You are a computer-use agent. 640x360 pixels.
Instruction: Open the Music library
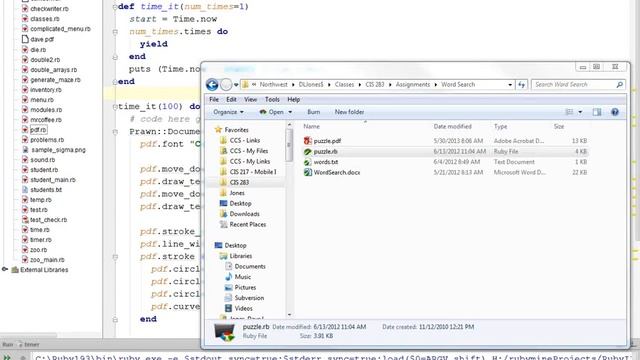click(x=242, y=277)
